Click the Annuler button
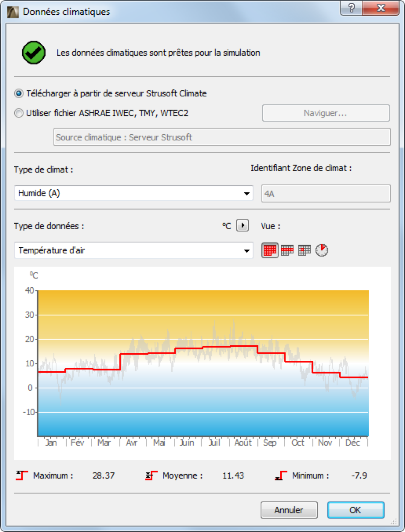 [289, 510]
